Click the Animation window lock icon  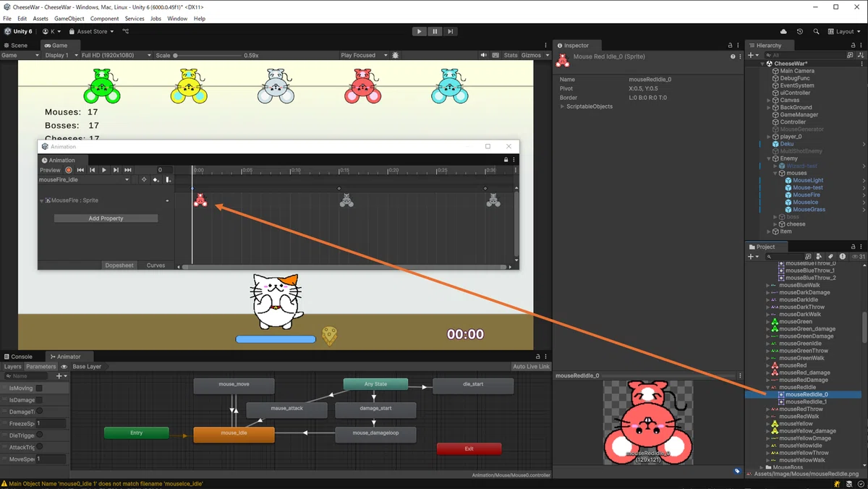pyautogui.click(x=506, y=160)
